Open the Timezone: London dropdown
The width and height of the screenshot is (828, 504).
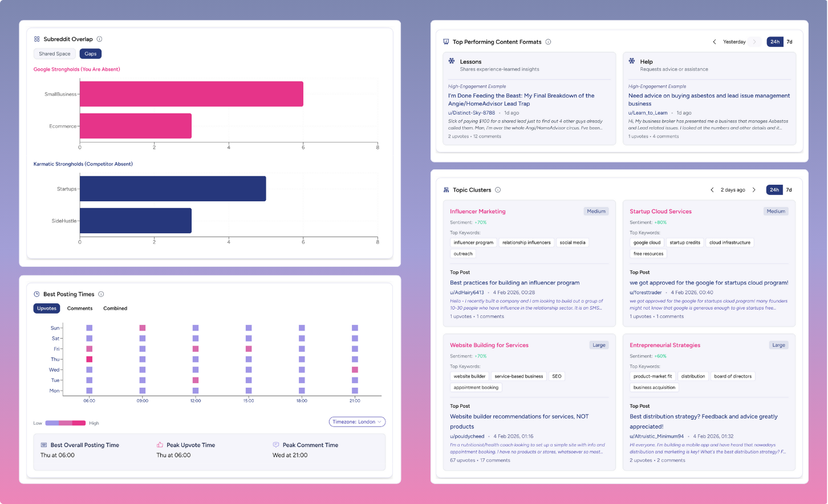(357, 422)
